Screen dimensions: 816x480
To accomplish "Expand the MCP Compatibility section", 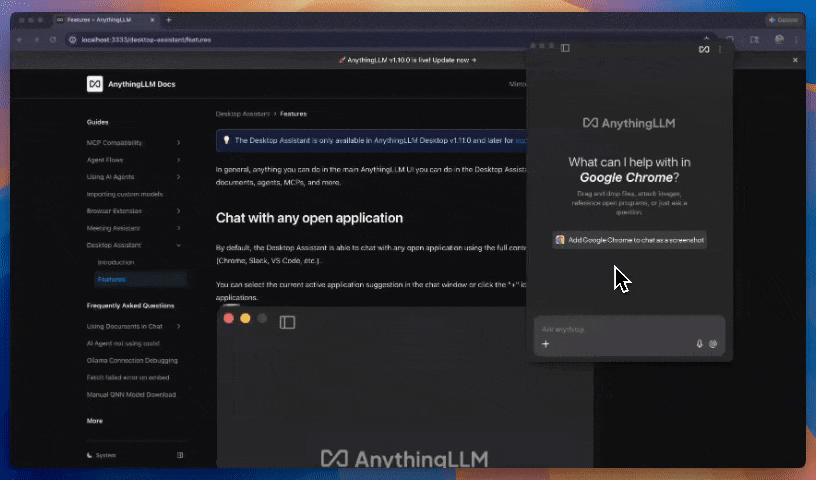I will tap(178, 143).
